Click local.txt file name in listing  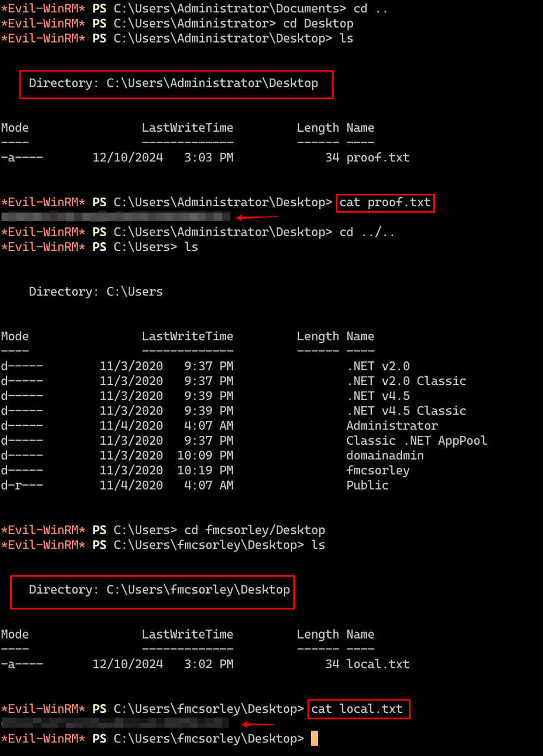(378, 664)
